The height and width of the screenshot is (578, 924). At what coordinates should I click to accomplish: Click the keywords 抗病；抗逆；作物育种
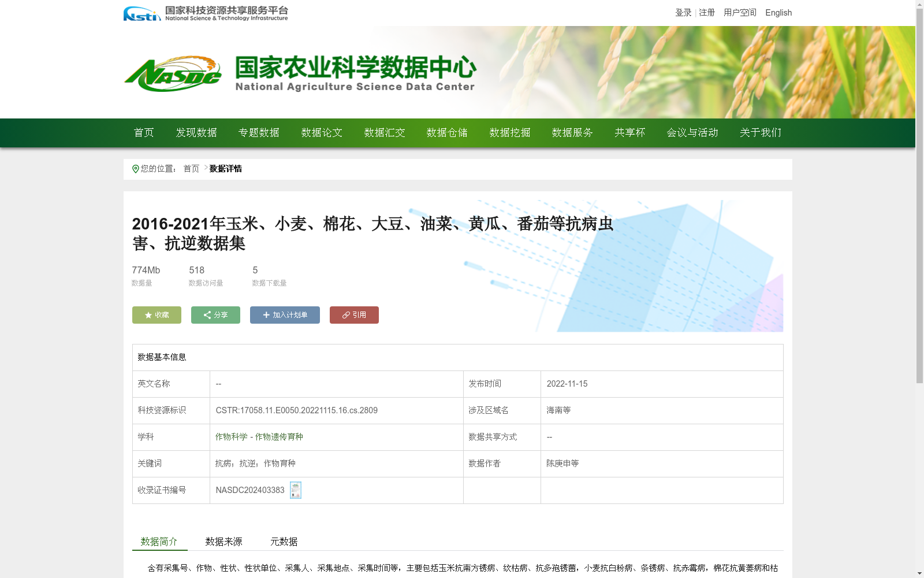point(255,464)
